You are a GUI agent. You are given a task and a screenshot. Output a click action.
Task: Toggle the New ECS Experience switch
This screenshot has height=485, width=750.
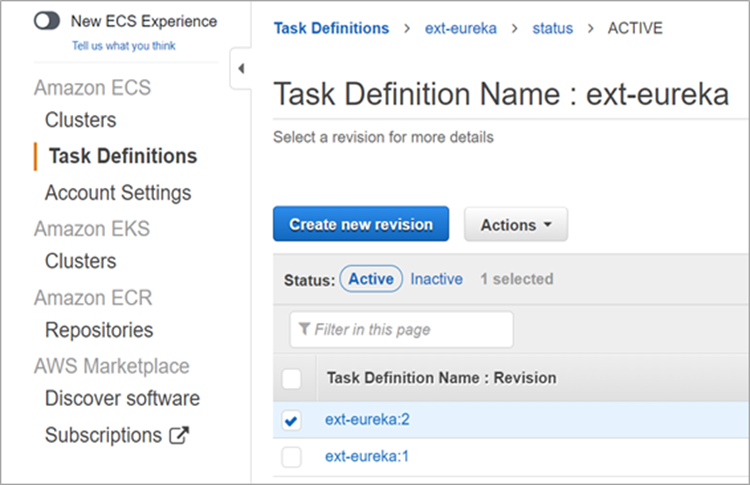[x=47, y=21]
